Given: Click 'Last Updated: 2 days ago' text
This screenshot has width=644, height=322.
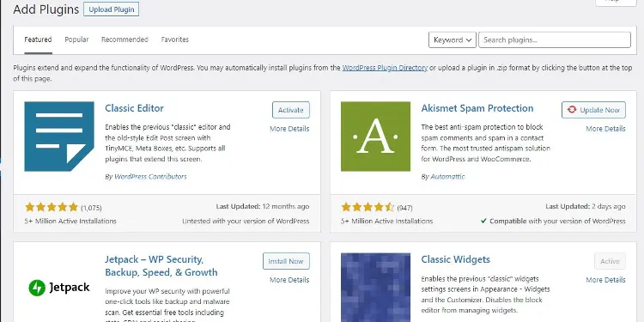Looking at the screenshot, I should pos(586,207).
